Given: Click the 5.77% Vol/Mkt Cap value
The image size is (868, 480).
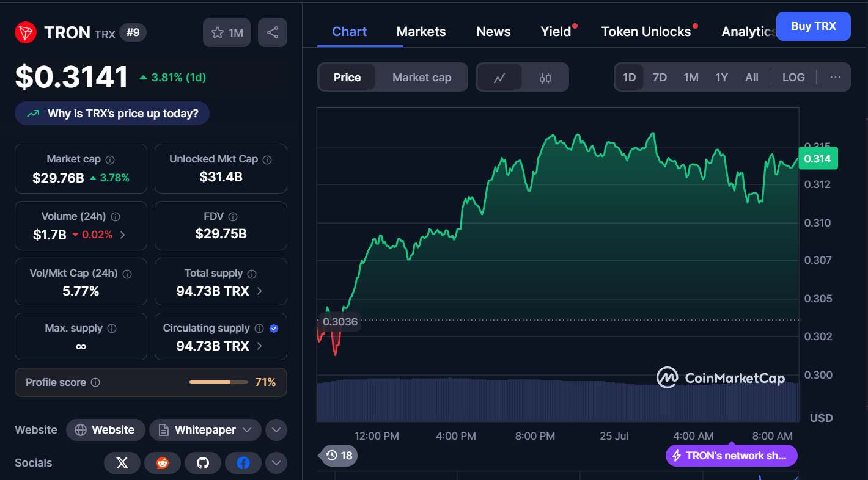Looking at the screenshot, I should click(x=81, y=291).
